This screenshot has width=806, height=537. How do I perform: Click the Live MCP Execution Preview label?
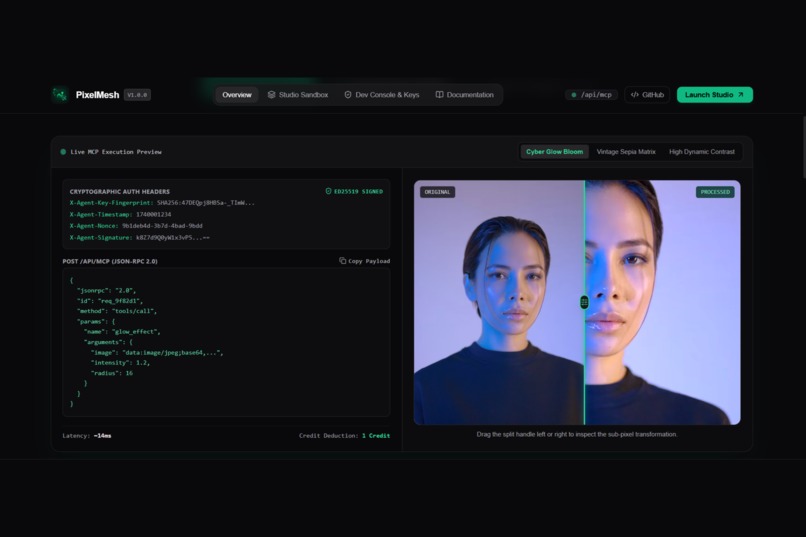click(x=116, y=152)
